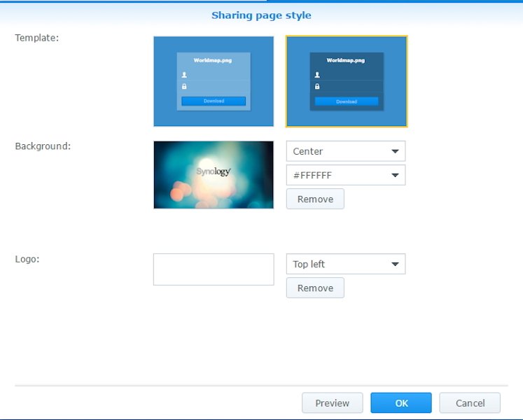Image resolution: width=523 pixels, height=420 pixels.
Task: Click the lock icon in light template
Action: tap(185, 86)
